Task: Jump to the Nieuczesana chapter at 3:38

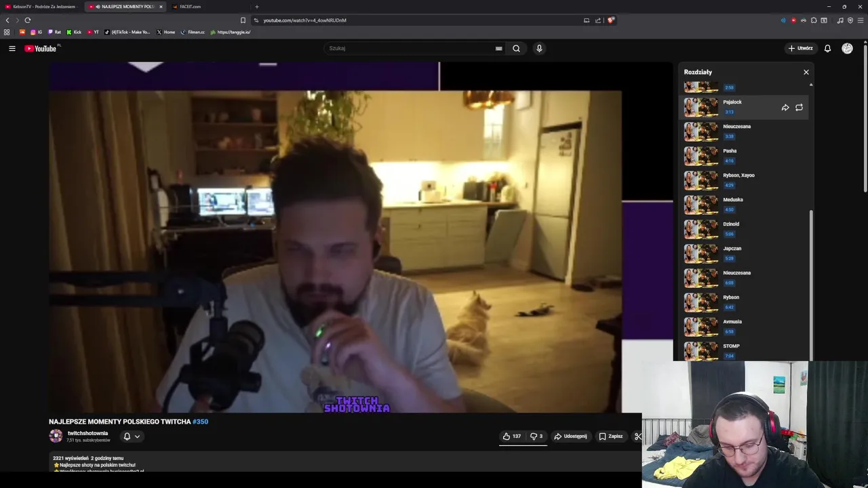Action: [x=745, y=131]
